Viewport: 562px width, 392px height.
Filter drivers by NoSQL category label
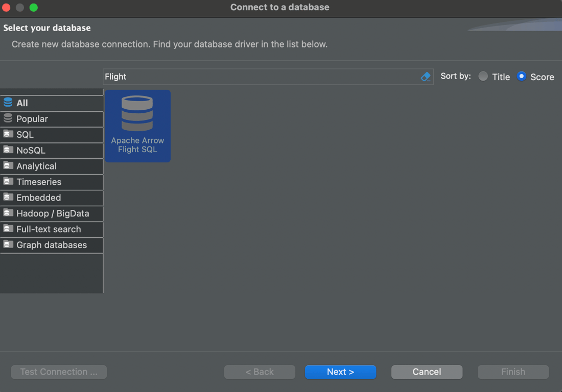point(31,151)
